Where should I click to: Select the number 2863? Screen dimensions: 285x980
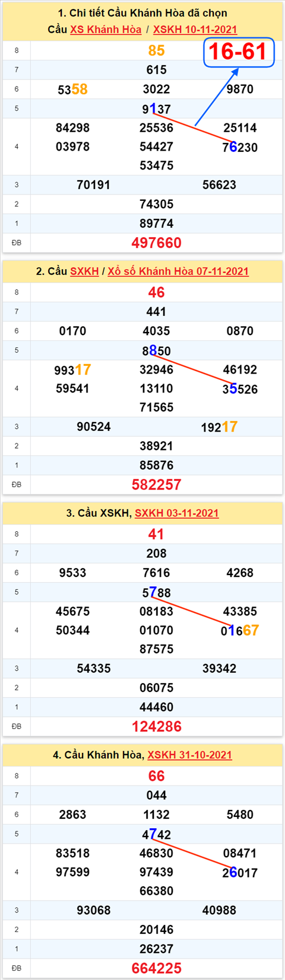point(72,815)
